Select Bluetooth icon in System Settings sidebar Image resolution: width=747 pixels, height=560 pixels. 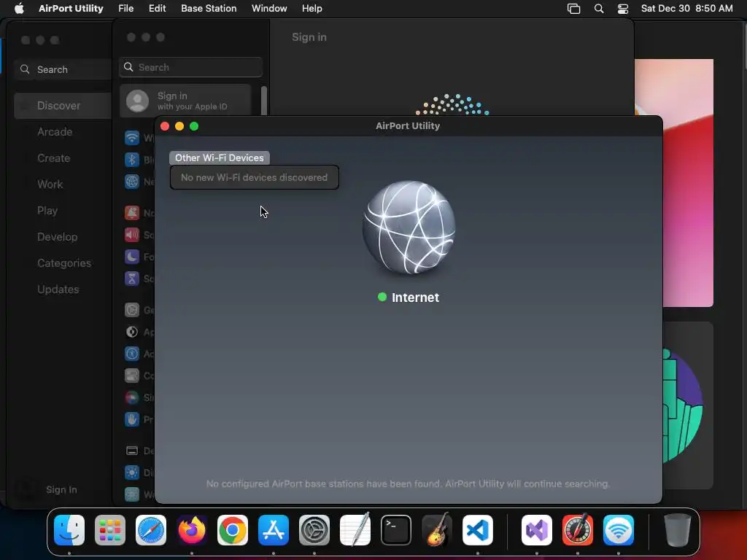(x=132, y=160)
